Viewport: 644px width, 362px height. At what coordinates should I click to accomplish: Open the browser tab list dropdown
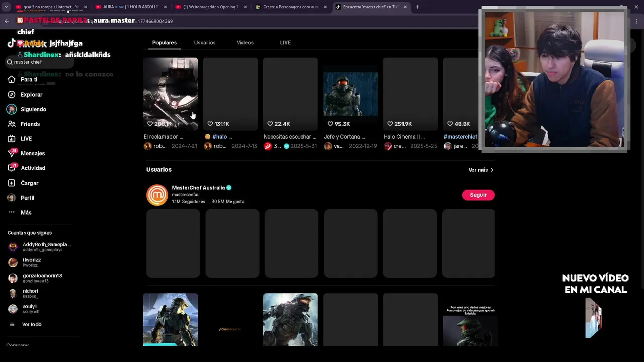click(x=6, y=7)
